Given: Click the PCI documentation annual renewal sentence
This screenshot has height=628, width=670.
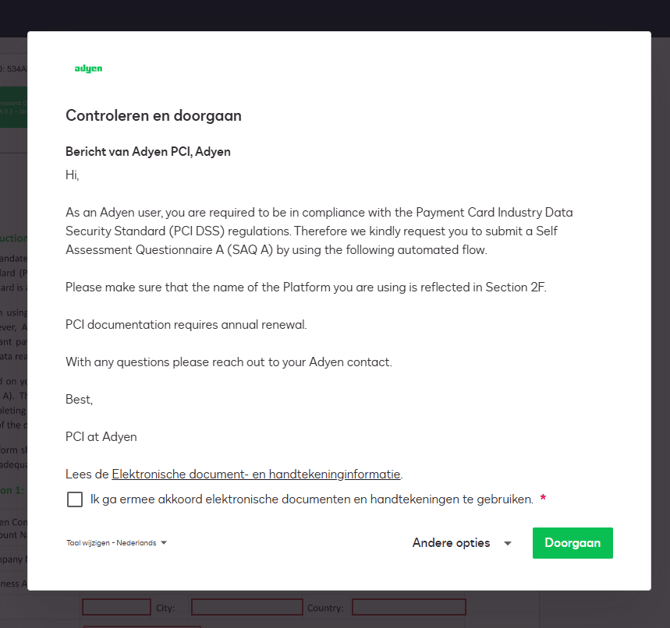Looking at the screenshot, I should (186, 325).
